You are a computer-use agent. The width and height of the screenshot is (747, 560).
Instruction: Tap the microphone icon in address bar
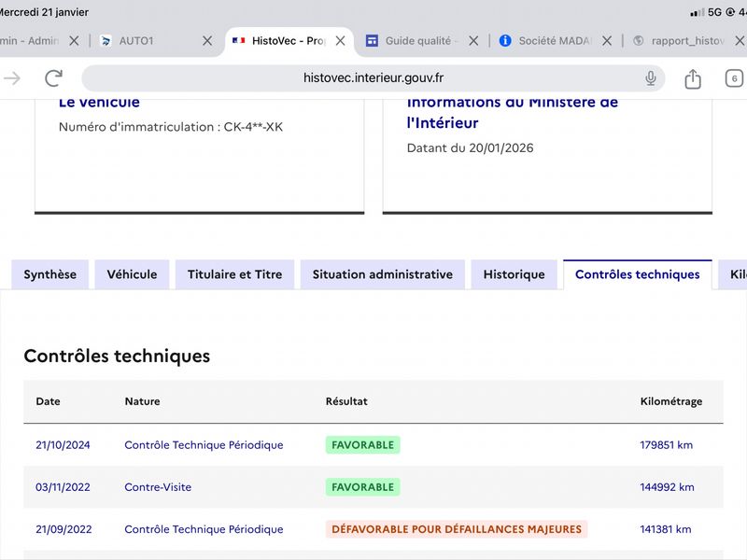[x=651, y=78]
